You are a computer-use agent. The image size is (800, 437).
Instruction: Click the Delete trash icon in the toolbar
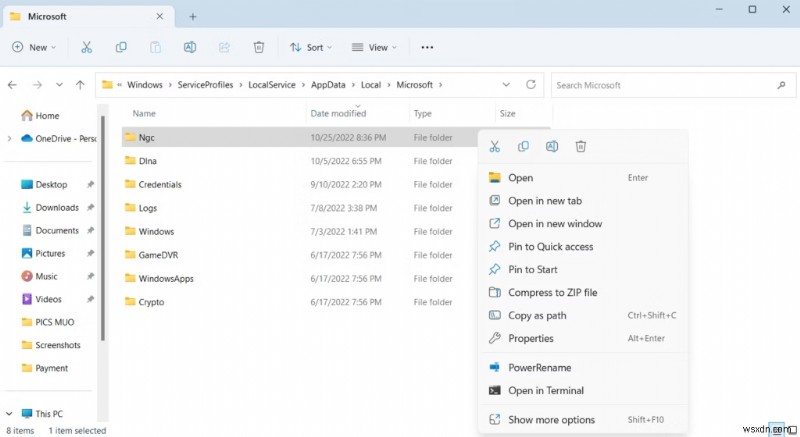tap(259, 47)
